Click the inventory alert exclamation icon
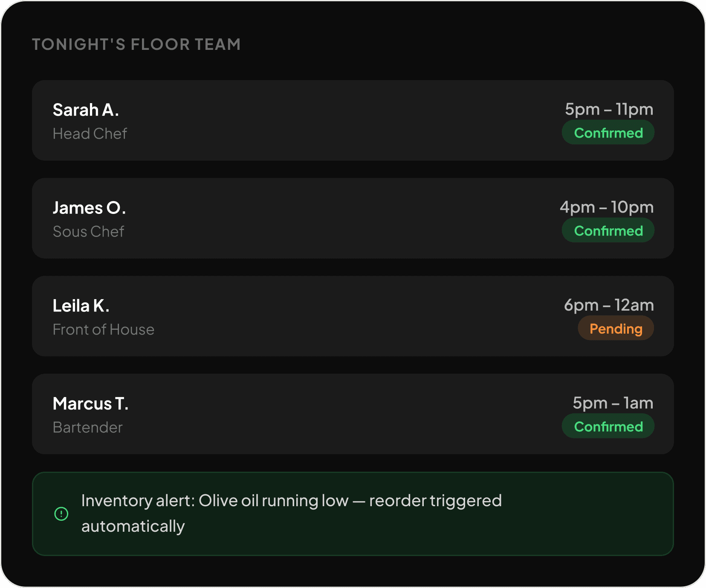706x588 pixels. pos(61,514)
